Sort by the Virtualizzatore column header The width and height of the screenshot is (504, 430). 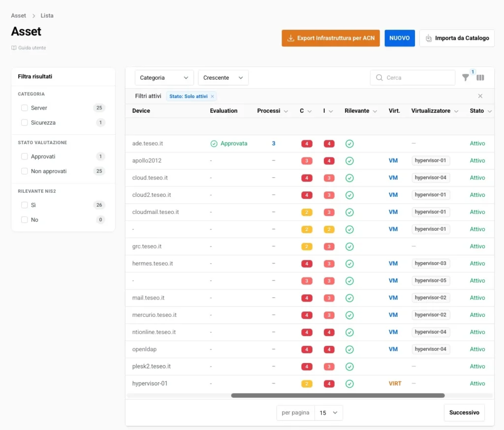[435, 111]
